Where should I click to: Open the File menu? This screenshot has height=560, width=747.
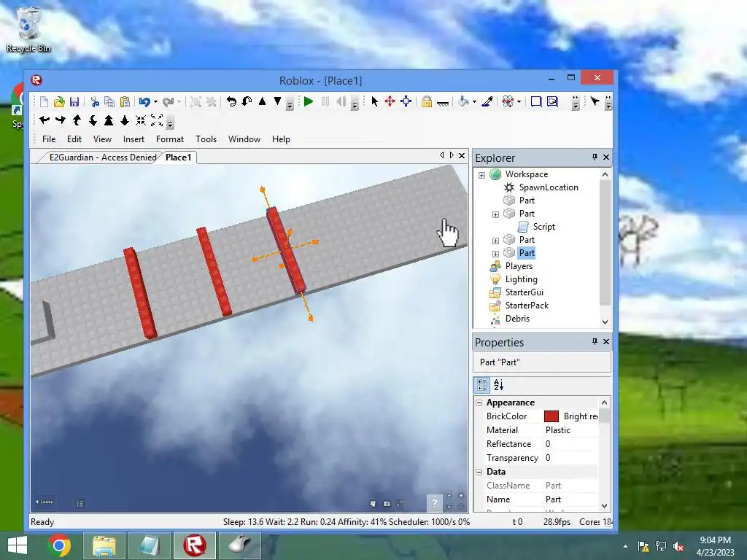point(49,139)
